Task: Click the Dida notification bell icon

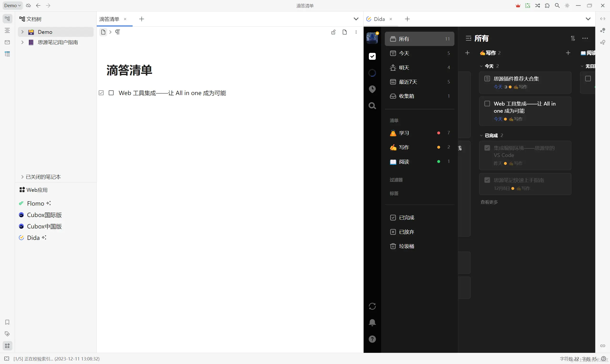Action: coord(372,323)
